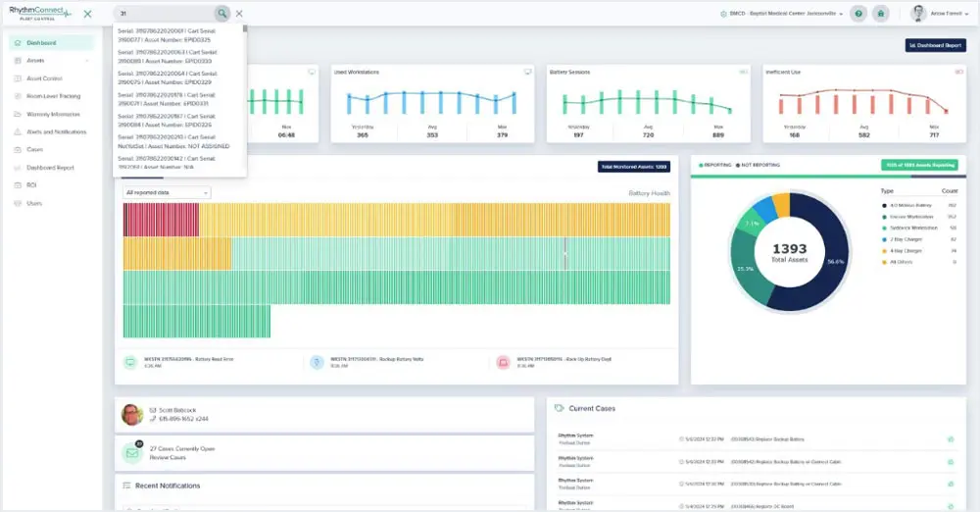Click the Review Cases link
The image size is (980, 512).
pos(168,457)
